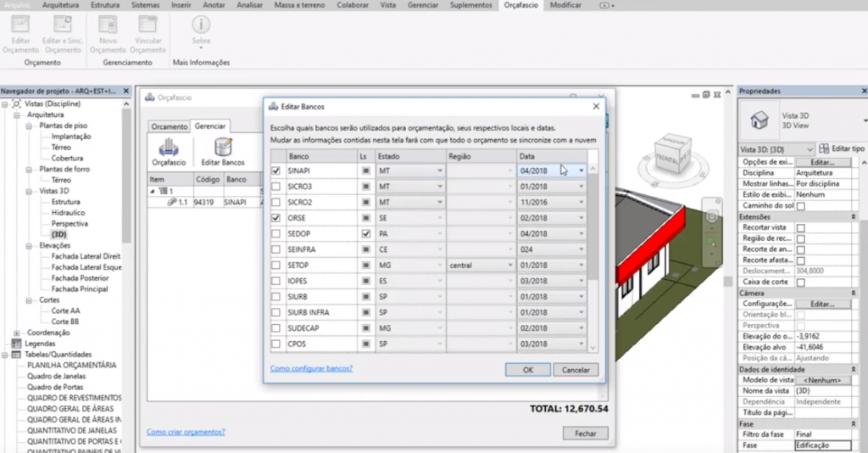Check the SEDOP bank checkbox
Image resolution: width=868 pixels, height=453 pixels.
click(x=275, y=233)
